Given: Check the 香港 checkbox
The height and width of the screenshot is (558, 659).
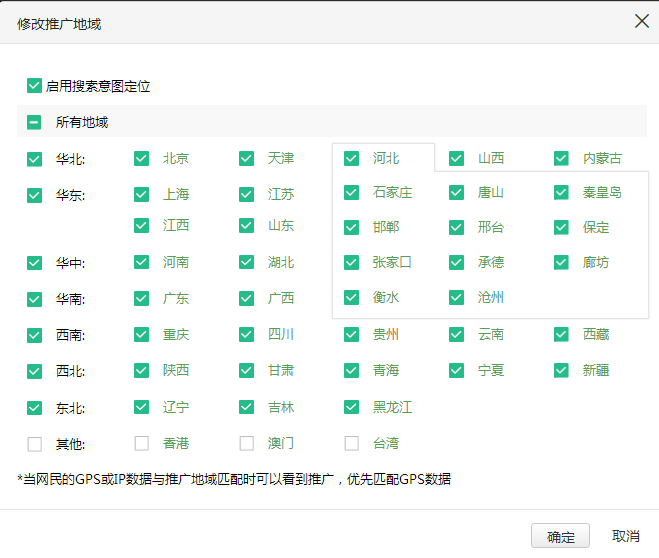Looking at the screenshot, I should pos(141,442).
